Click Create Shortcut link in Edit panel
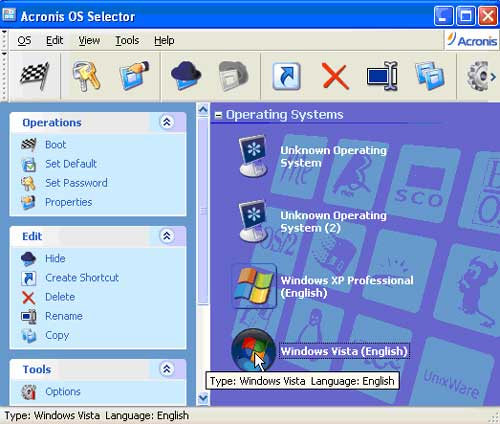Screen dimensions: 500x424 82,277
